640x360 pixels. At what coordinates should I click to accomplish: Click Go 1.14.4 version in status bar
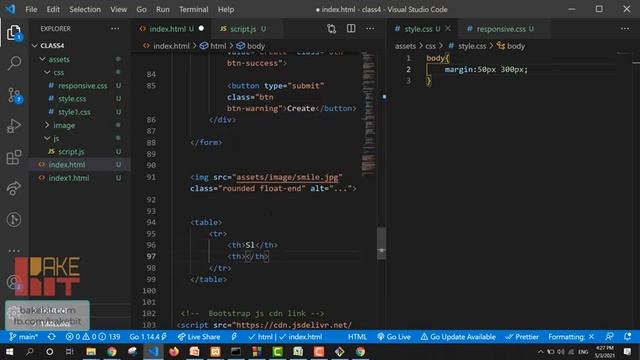(x=148, y=337)
